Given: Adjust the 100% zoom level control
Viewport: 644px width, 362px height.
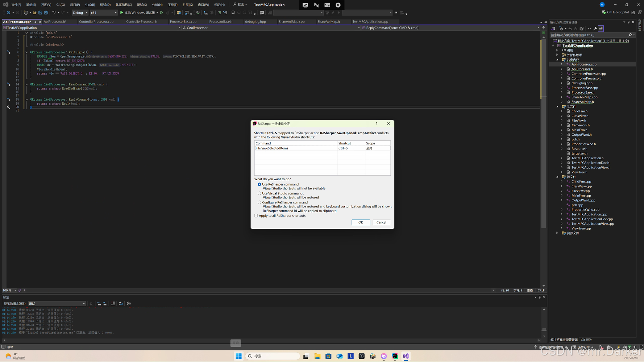Looking at the screenshot, I should pyautogui.click(x=8, y=290).
